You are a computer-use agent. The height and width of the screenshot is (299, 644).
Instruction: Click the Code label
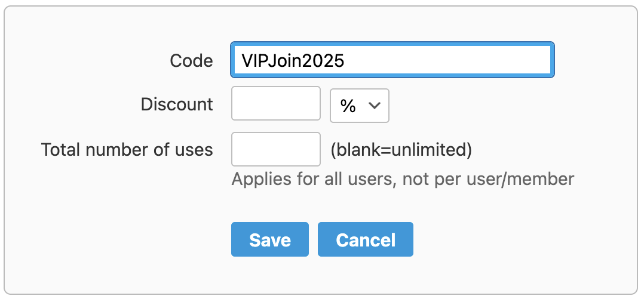tap(191, 60)
